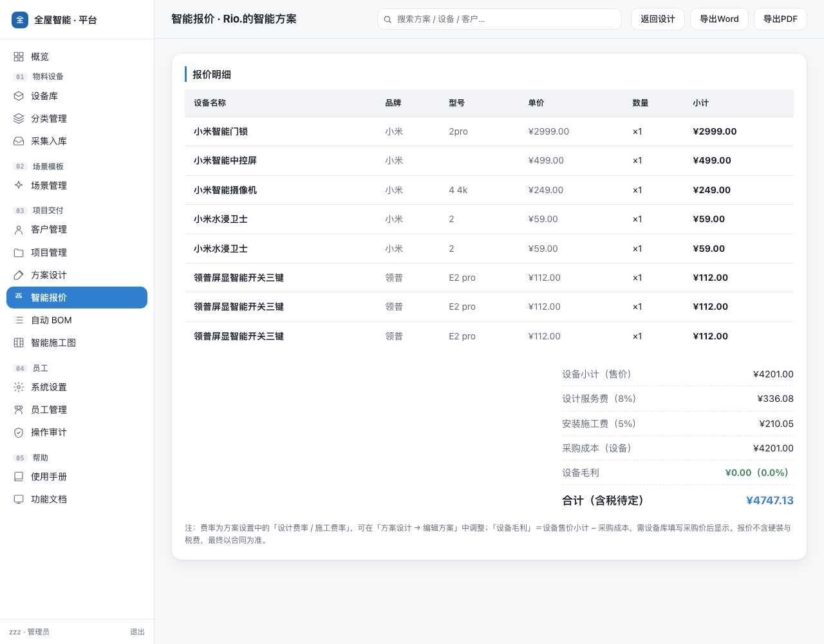Select the 小米智能门锁 row name
The height and width of the screenshot is (644, 824).
coord(221,131)
